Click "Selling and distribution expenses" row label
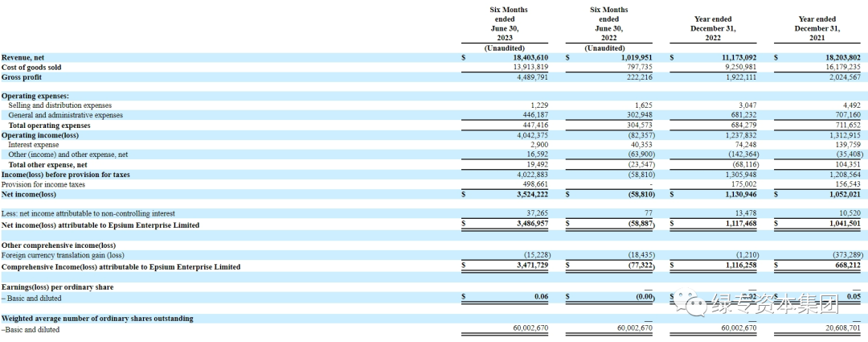The image size is (868, 342). (x=60, y=105)
